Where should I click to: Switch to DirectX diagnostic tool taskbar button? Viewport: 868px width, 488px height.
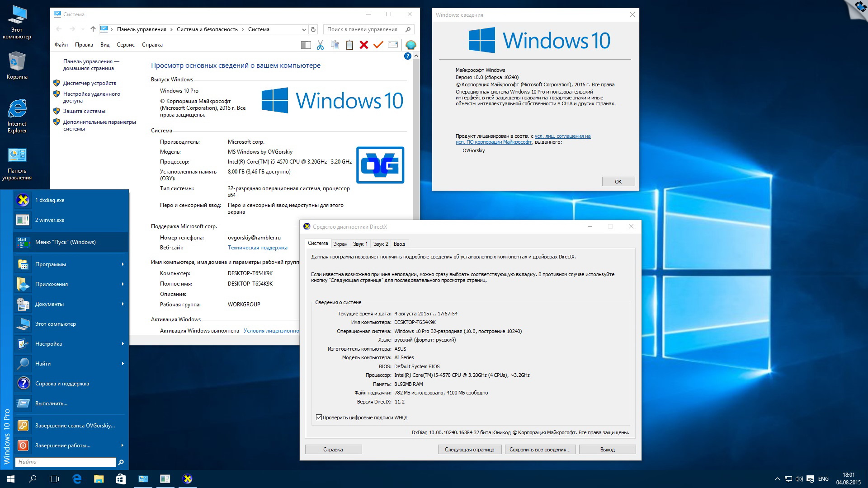pyautogui.click(x=187, y=479)
